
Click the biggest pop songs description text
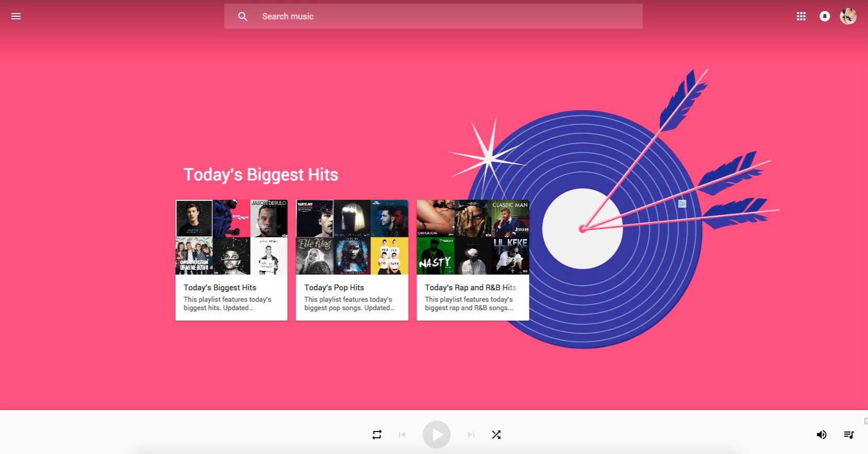click(350, 304)
